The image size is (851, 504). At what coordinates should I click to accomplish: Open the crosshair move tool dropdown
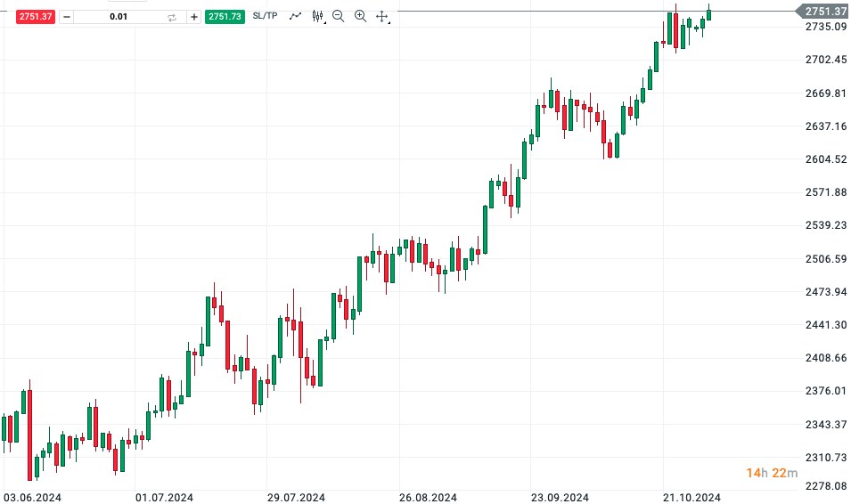point(382,17)
